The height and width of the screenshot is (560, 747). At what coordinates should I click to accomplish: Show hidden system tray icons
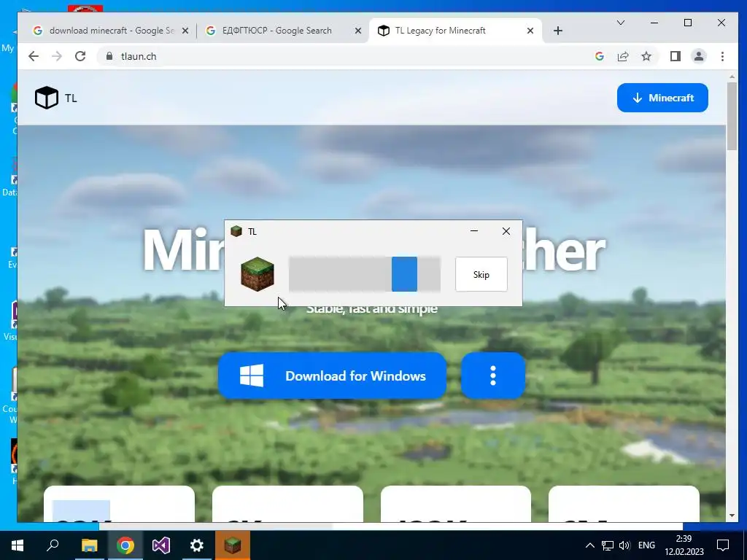(x=589, y=545)
